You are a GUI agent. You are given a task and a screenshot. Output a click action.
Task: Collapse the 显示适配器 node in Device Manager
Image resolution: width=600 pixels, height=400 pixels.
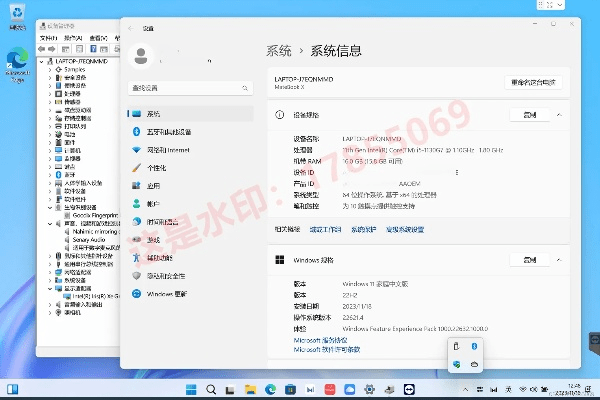(50, 288)
